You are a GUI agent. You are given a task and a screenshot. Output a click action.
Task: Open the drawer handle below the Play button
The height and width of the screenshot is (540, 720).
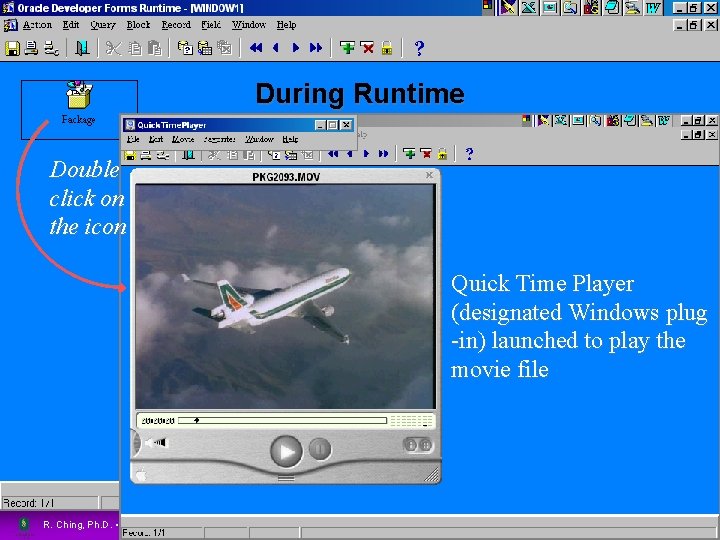(x=286, y=478)
